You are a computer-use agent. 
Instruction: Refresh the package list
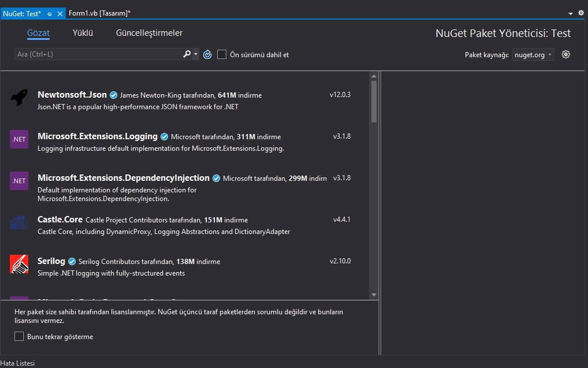(x=207, y=55)
